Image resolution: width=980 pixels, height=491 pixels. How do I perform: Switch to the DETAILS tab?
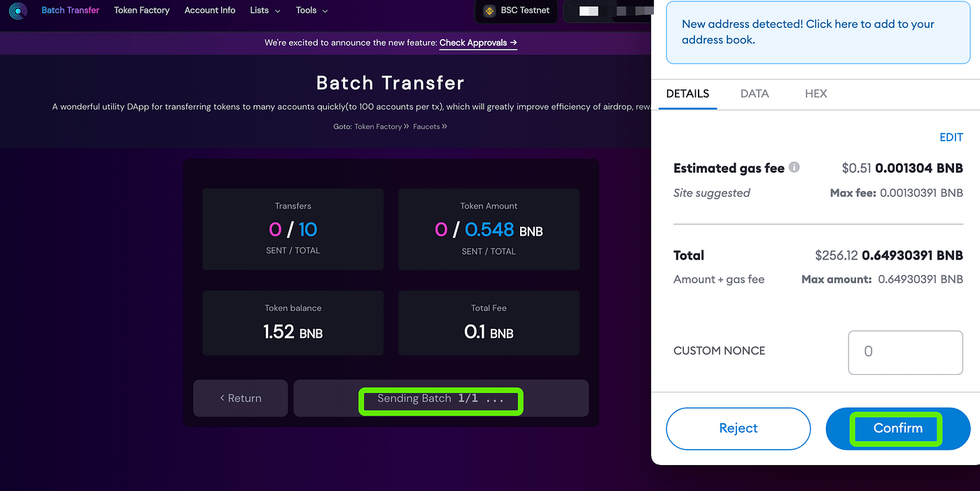click(687, 94)
